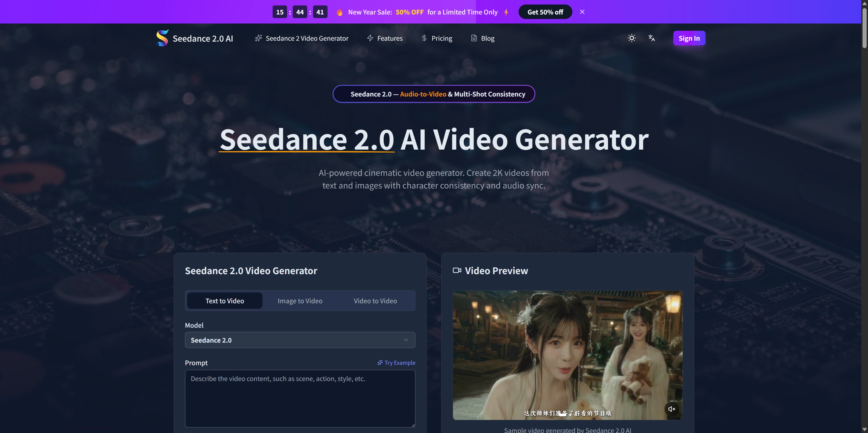The height and width of the screenshot is (433, 868).
Task: Close the New Year Sale banner
Action: [x=582, y=12]
